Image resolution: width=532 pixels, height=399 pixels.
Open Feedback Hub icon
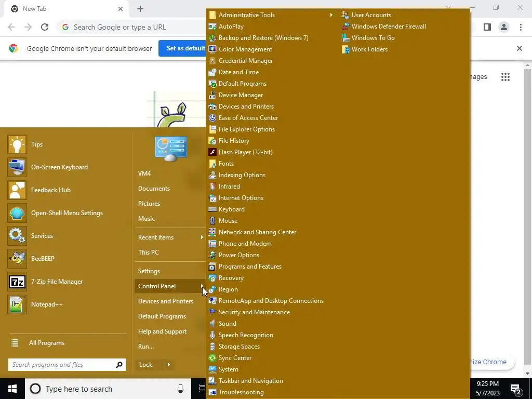click(x=17, y=190)
